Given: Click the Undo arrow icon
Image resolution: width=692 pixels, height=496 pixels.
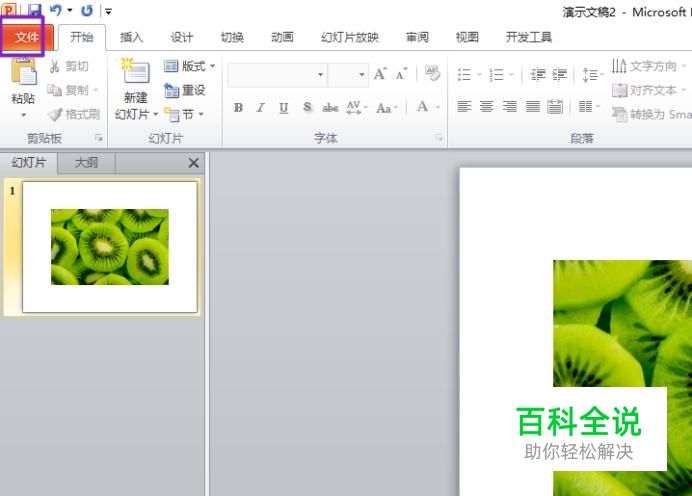Looking at the screenshot, I should tap(56, 10).
